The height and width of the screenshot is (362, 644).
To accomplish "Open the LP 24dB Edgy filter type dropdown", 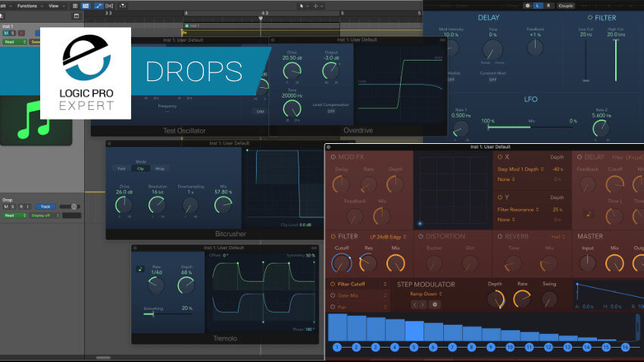I will click(388, 237).
